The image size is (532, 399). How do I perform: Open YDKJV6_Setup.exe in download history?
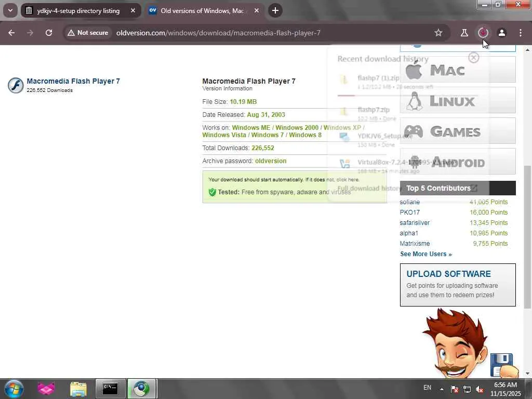(x=407, y=140)
